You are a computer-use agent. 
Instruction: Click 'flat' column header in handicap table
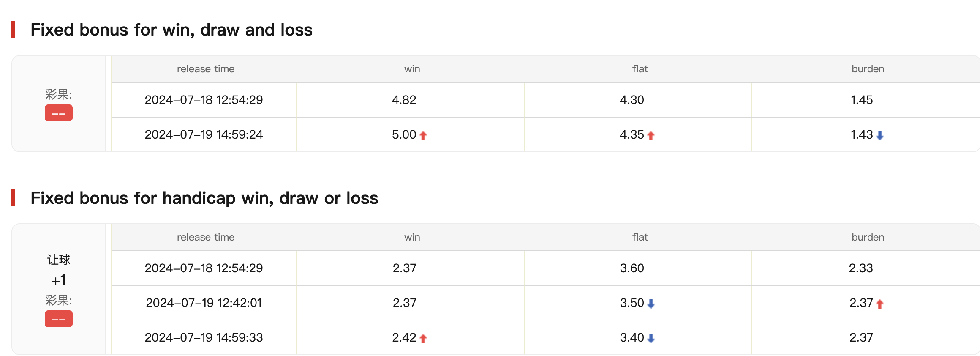[x=640, y=237]
